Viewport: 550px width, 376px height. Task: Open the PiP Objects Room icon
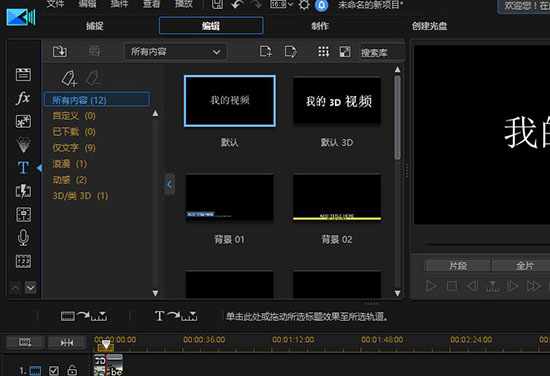[23, 121]
